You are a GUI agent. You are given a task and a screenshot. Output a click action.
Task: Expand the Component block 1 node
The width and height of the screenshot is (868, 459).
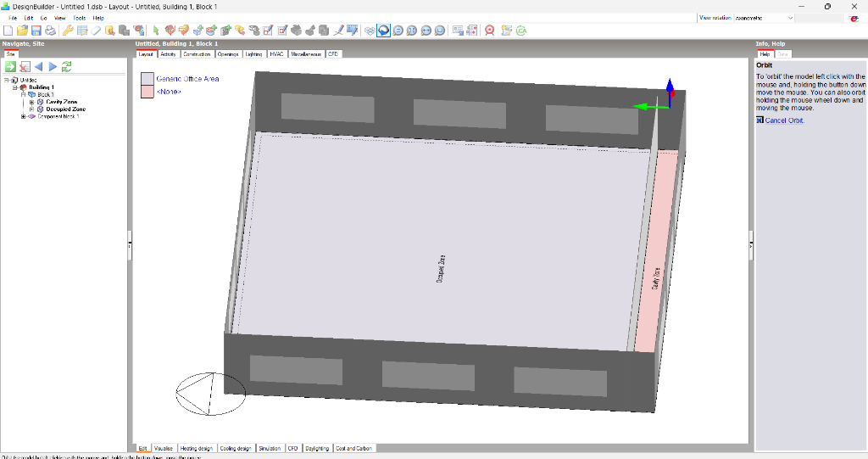tap(23, 116)
